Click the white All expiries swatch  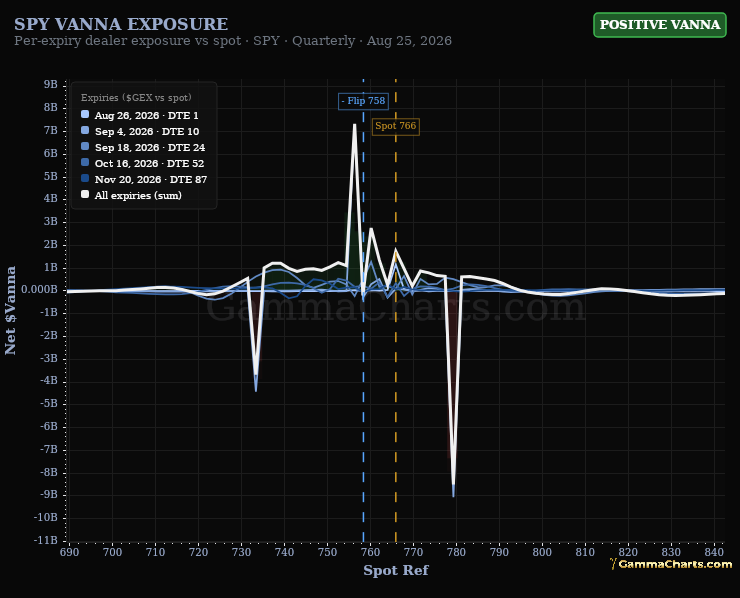[85, 194]
